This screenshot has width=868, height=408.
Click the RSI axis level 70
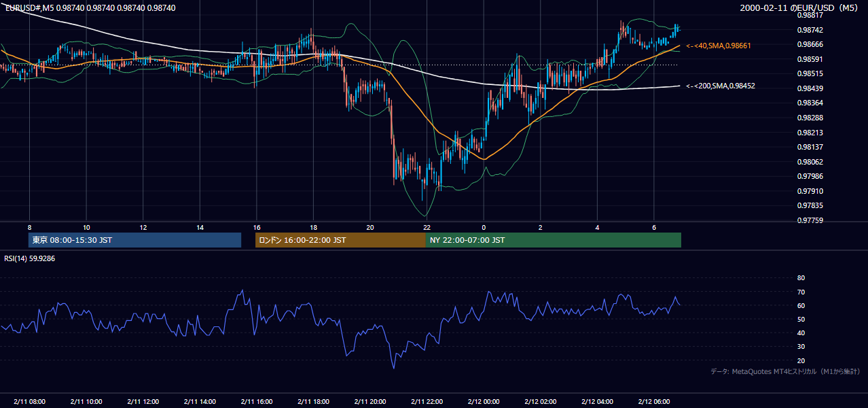coord(801,292)
